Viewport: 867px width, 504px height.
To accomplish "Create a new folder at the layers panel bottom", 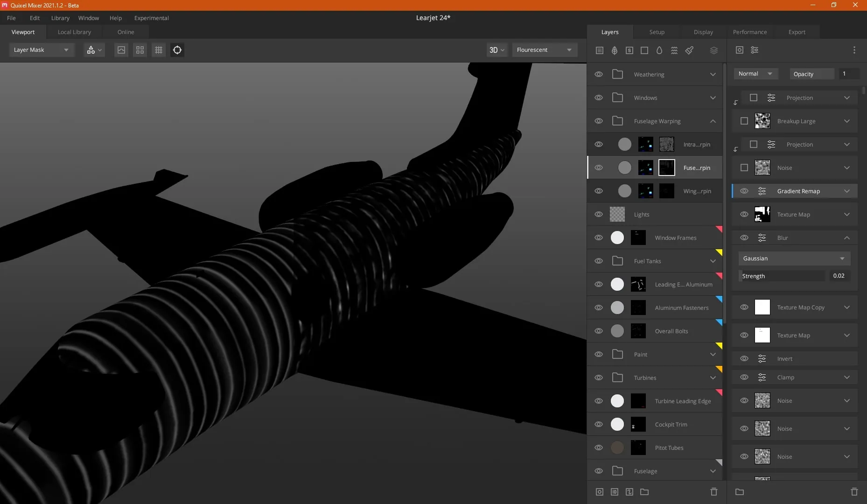I will (x=644, y=491).
